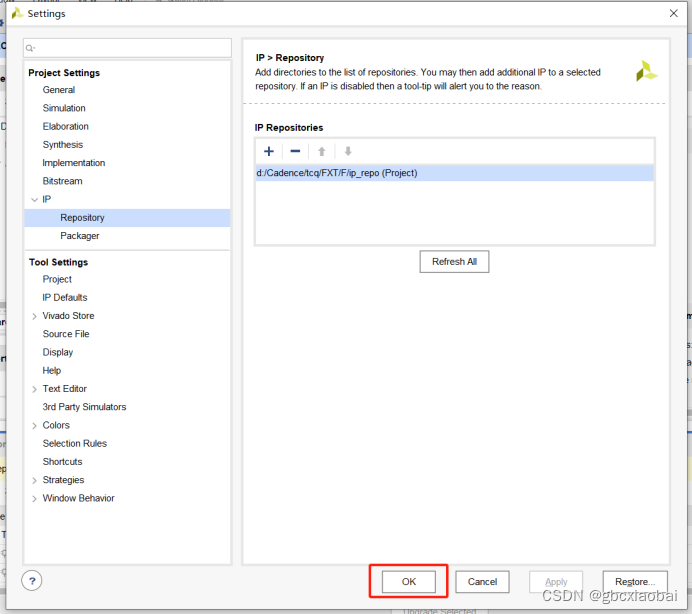Select the Repository item under IP
692x614 pixels.
pyautogui.click(x=128, y=218)
